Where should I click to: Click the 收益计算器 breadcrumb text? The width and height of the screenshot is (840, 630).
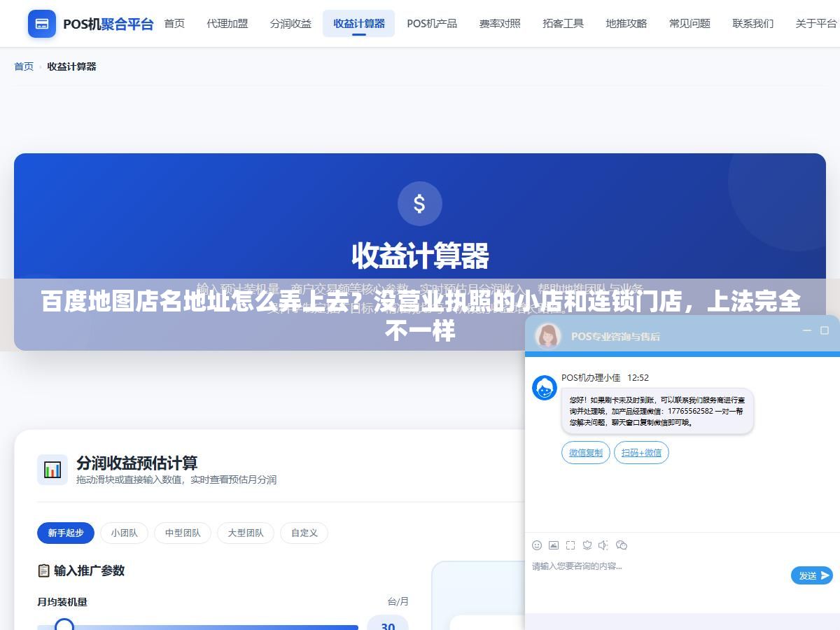[x=71, y=66]
